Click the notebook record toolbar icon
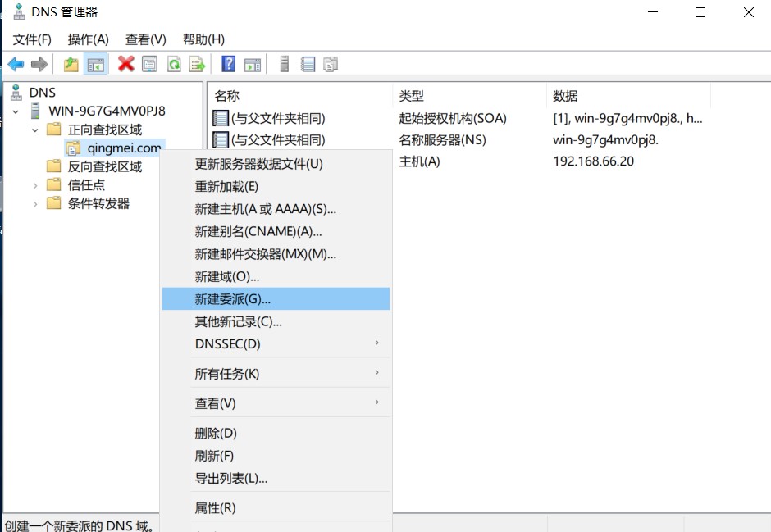Viewport: 771px width, 532px height. [308, 64]
